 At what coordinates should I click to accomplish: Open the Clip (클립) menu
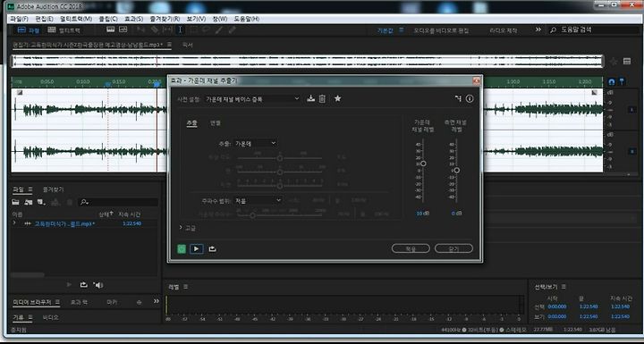point(108,19)
